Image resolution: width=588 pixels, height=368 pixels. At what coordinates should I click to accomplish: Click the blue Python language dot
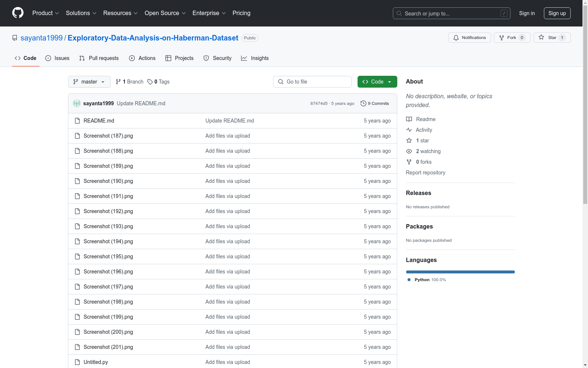pos(409,280)
